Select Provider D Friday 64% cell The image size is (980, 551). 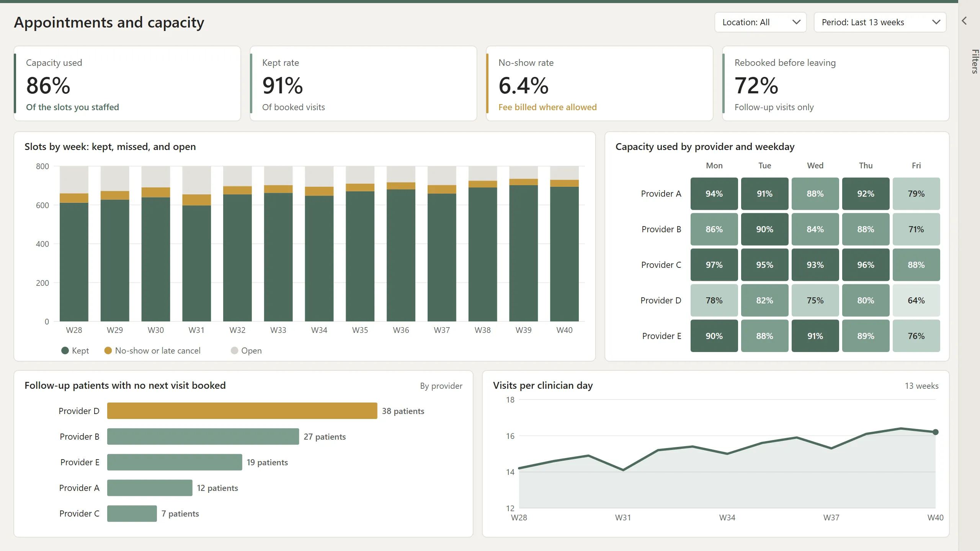916,300
